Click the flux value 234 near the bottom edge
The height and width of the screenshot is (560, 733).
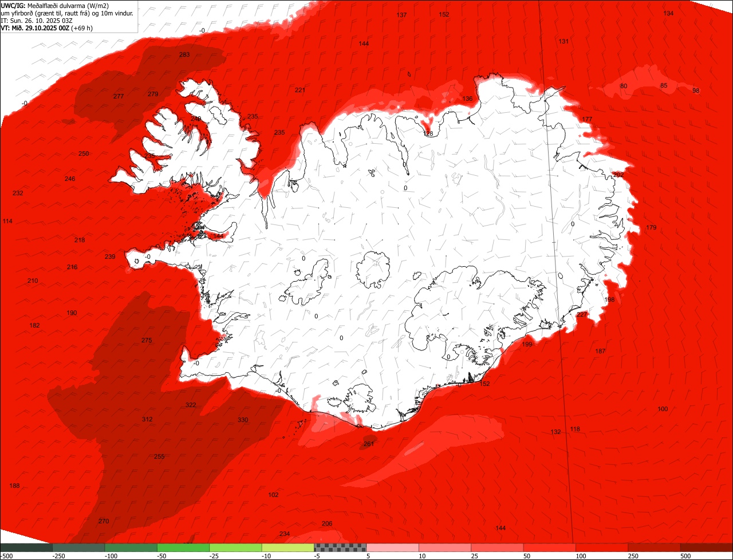(x=285, y=534)
